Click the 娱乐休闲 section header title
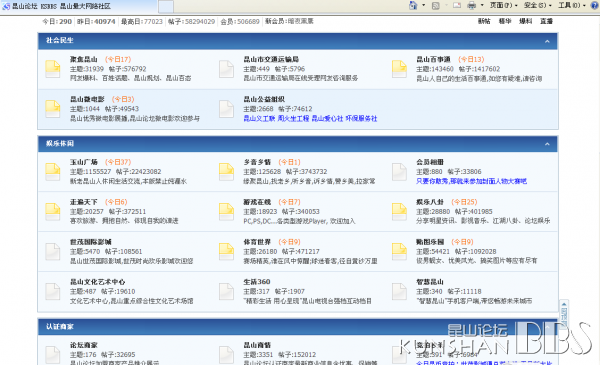The width and height of the screenshot is (600, 365). 60,143
